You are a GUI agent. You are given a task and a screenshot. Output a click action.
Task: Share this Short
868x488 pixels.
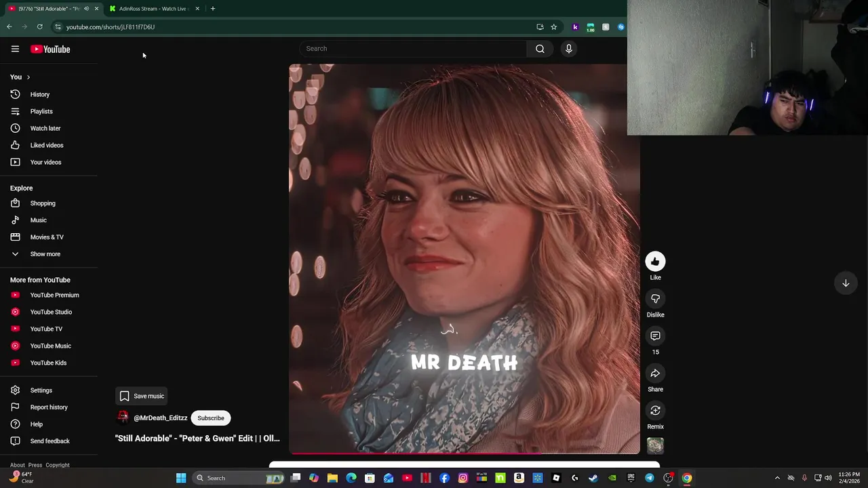click(655, 373)
